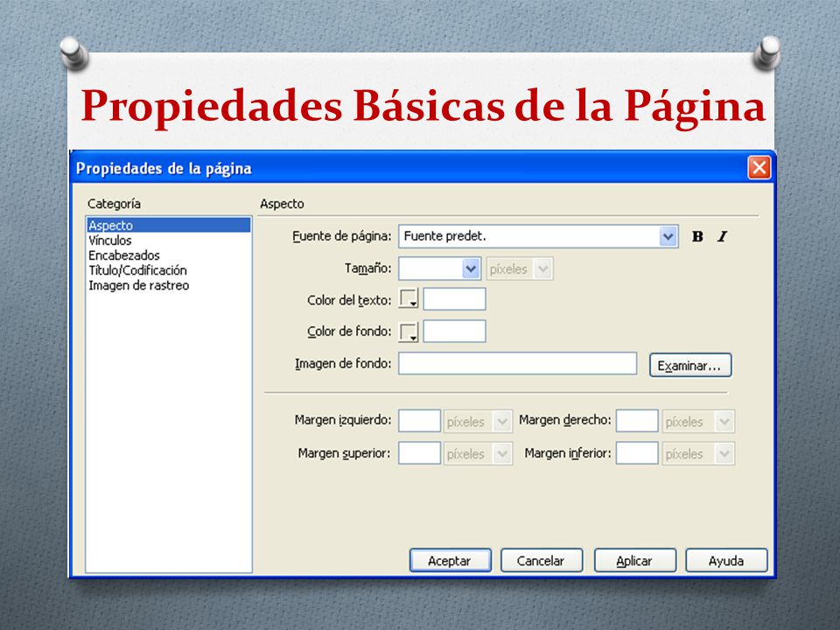Toggle italic for page font

pos(722,236)
